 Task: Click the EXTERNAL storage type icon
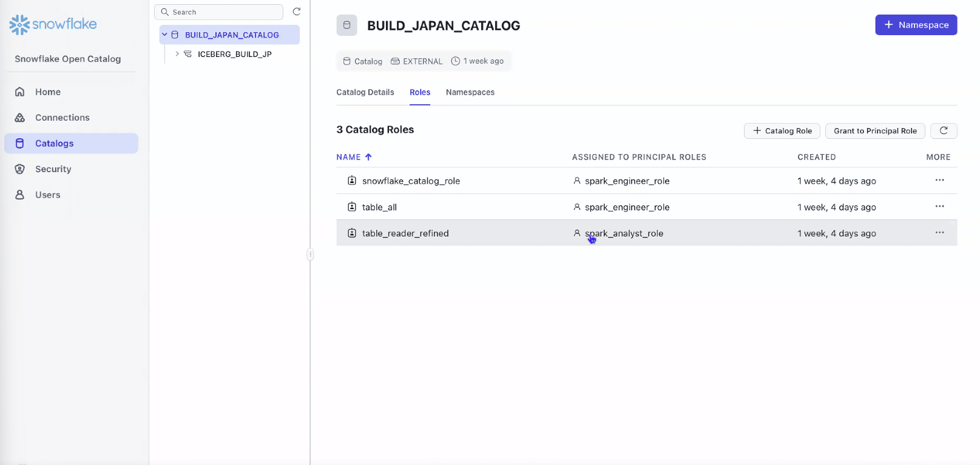pos(395,61)
